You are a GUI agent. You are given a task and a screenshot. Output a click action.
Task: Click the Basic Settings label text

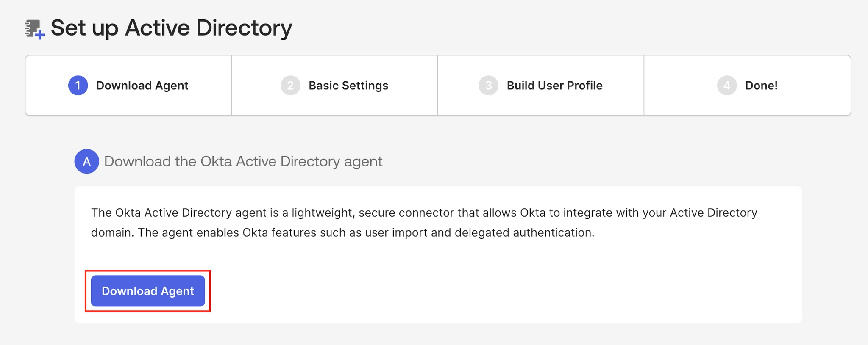click(x=348, y=86)
